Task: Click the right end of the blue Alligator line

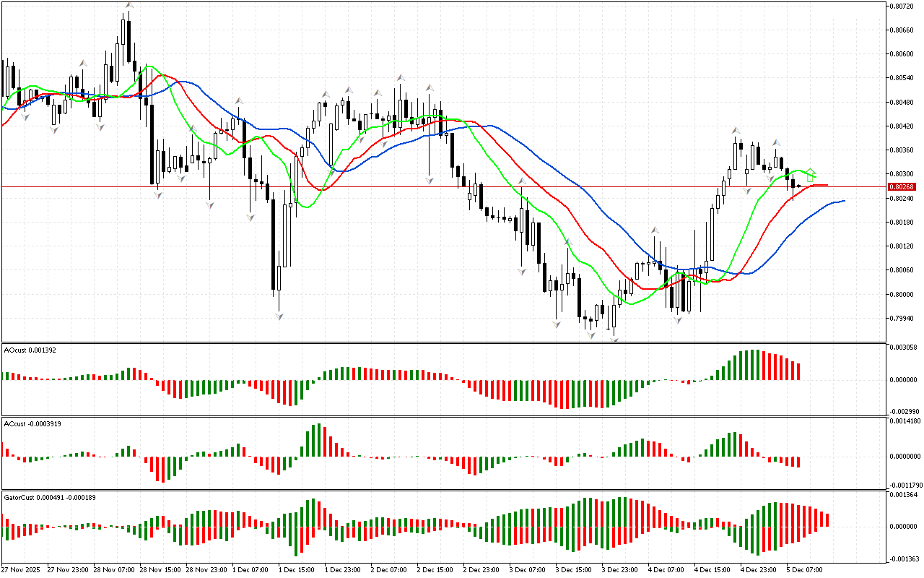Action: [x=843, y=201]
